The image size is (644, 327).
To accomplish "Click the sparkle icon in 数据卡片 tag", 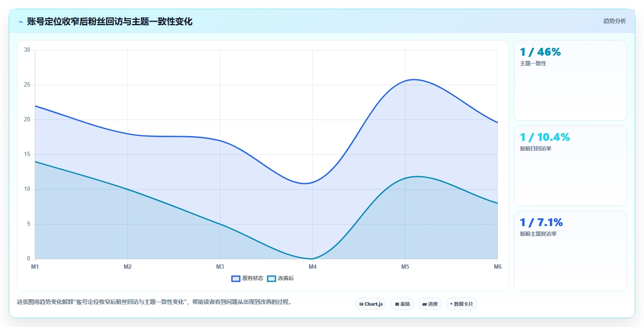I will pos(451,304).
